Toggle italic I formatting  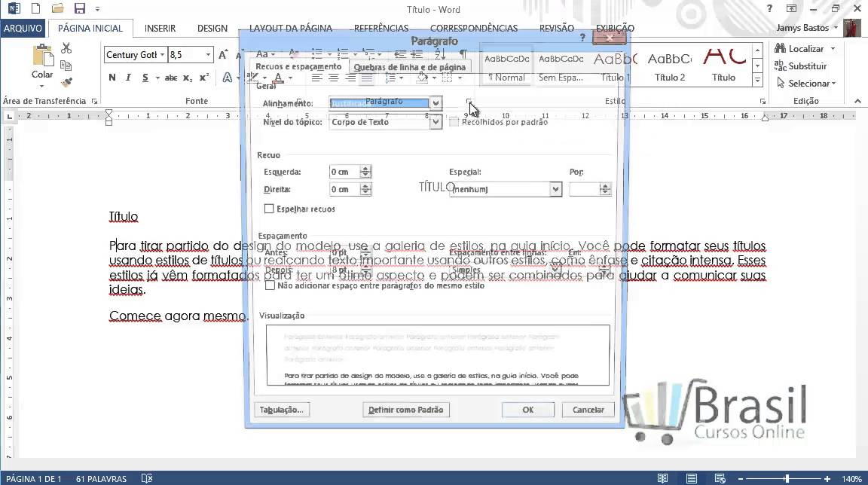tap(128, 78)
